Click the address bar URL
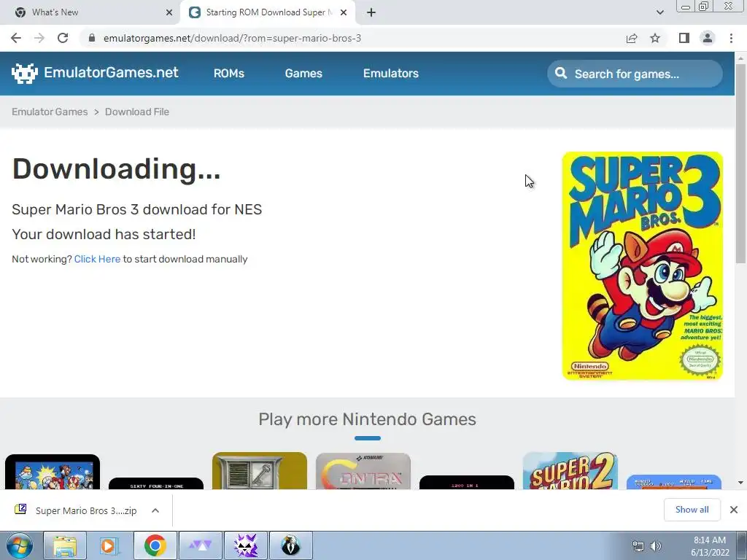This screenshot has height=560, width=747. tap(232, 38)
